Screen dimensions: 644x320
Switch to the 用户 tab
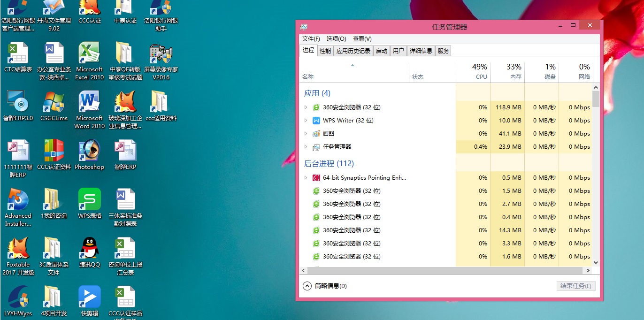[399, 51]
